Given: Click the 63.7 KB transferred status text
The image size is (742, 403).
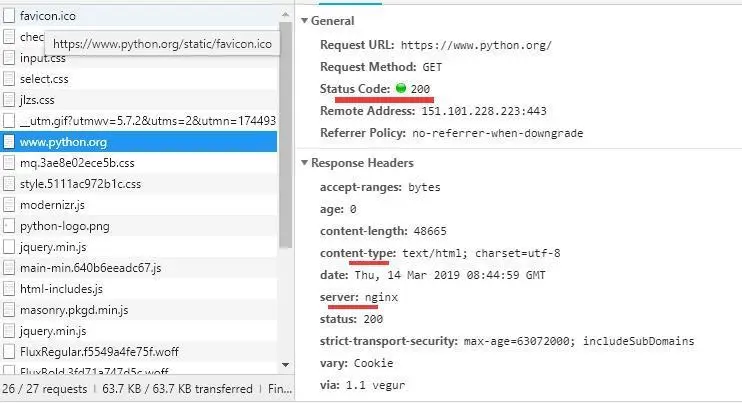Looking at the screenshot, I should coord(177,389).
